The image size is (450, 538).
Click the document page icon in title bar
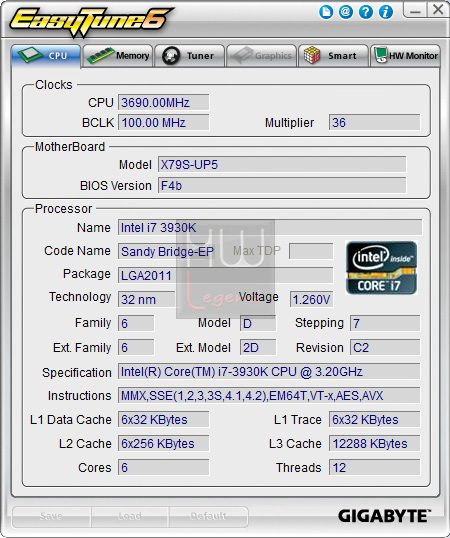(x=326, y=12)
